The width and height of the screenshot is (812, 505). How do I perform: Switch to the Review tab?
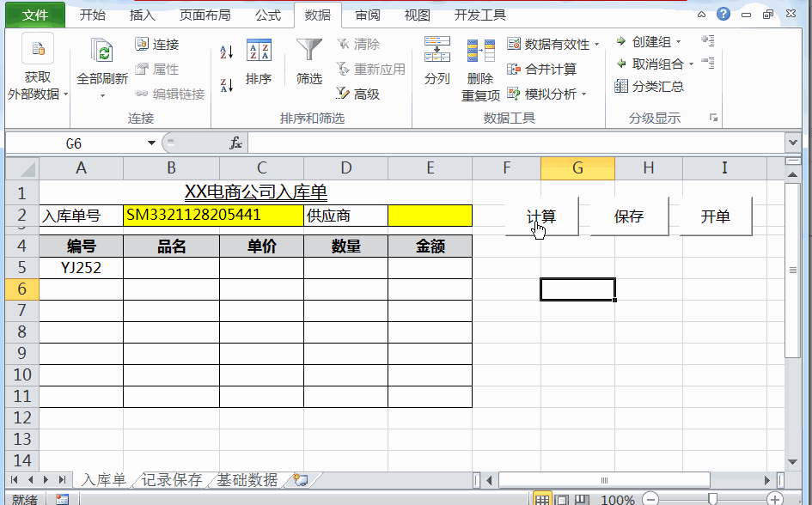(x=368, y=15)
